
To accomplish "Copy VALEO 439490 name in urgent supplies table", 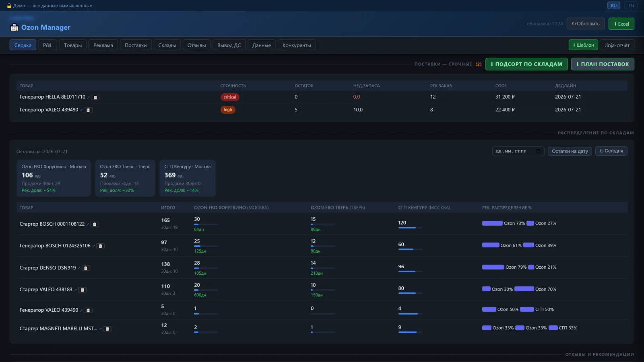I will pos(88,110).
